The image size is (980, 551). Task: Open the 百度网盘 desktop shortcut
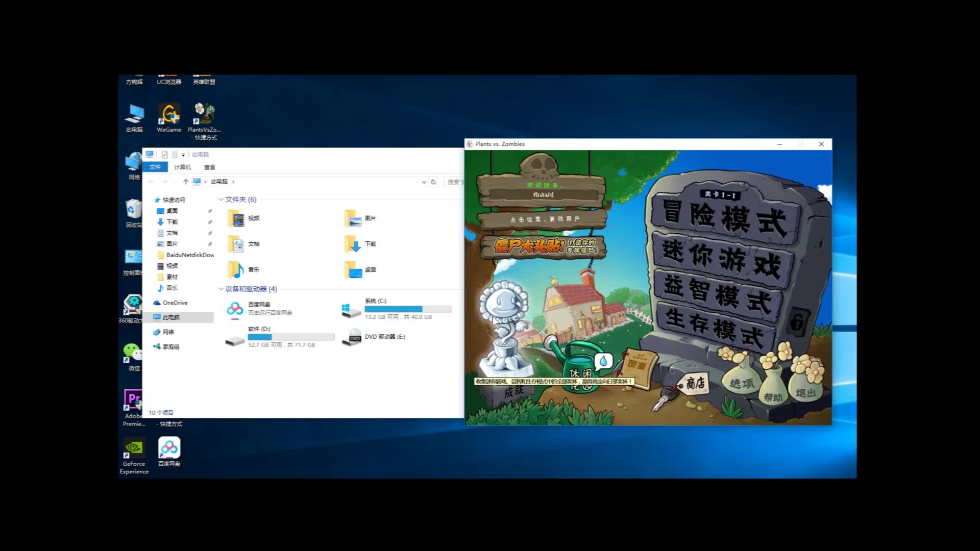[x=169, y=452]
